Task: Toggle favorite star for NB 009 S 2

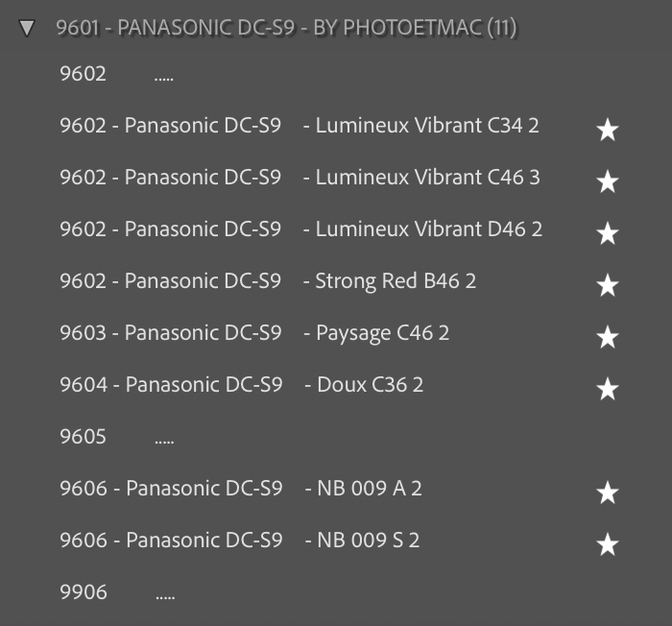Action: pos(607,544)
